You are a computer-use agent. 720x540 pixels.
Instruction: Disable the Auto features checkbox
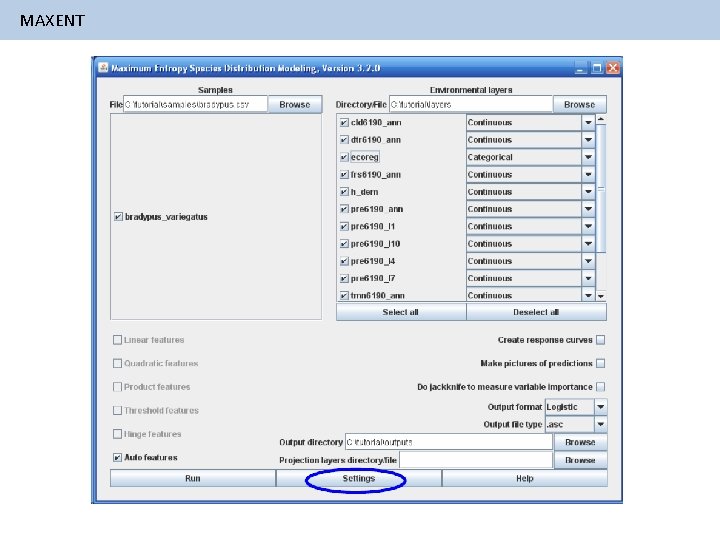(x=117, y=457)
